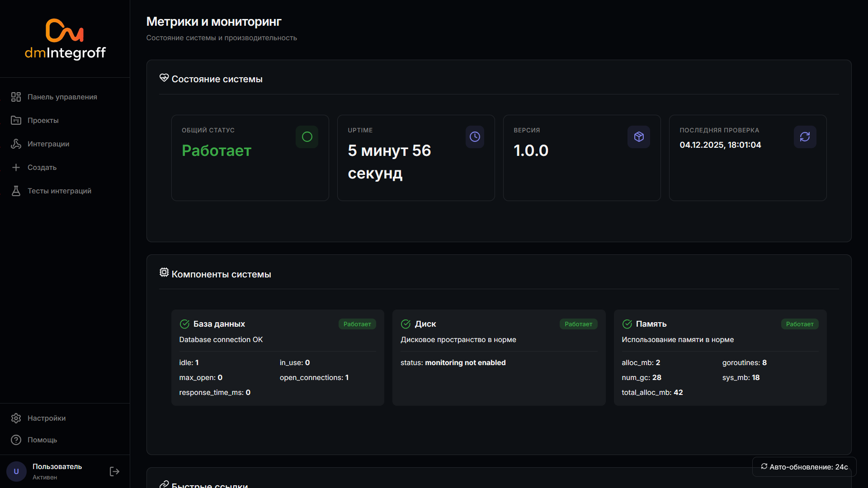Click the logout icon next to the user
The height and width of the screenshot is (488, 868).
coord(114,471)
